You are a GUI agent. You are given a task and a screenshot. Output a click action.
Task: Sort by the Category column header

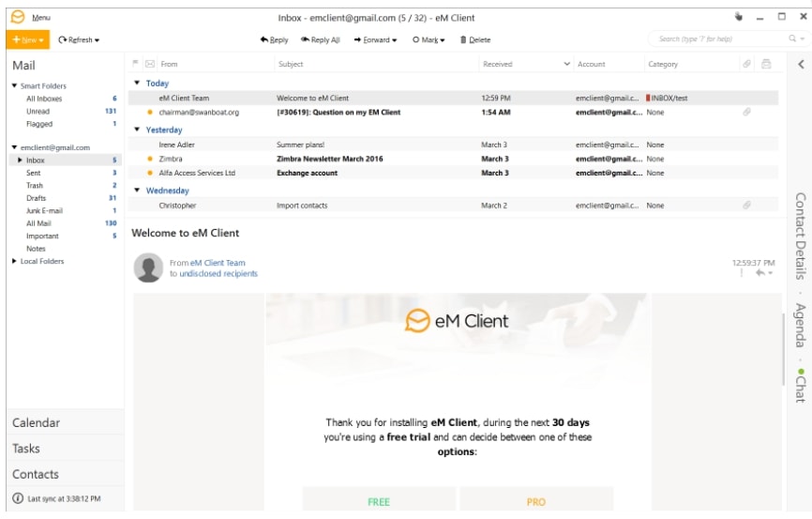pos(663,65)
